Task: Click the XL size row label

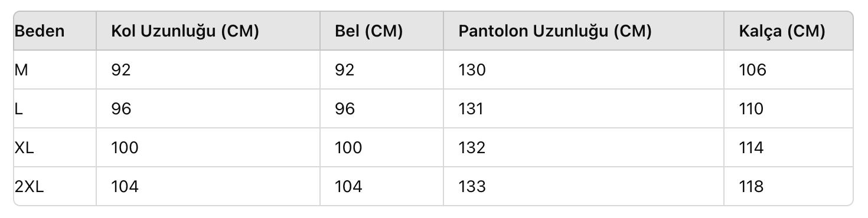Action: point(24,147)
